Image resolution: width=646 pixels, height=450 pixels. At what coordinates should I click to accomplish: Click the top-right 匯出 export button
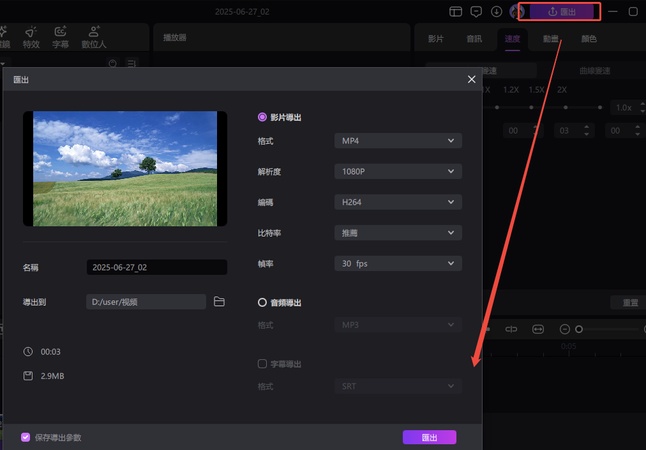[x=561, y=12]
